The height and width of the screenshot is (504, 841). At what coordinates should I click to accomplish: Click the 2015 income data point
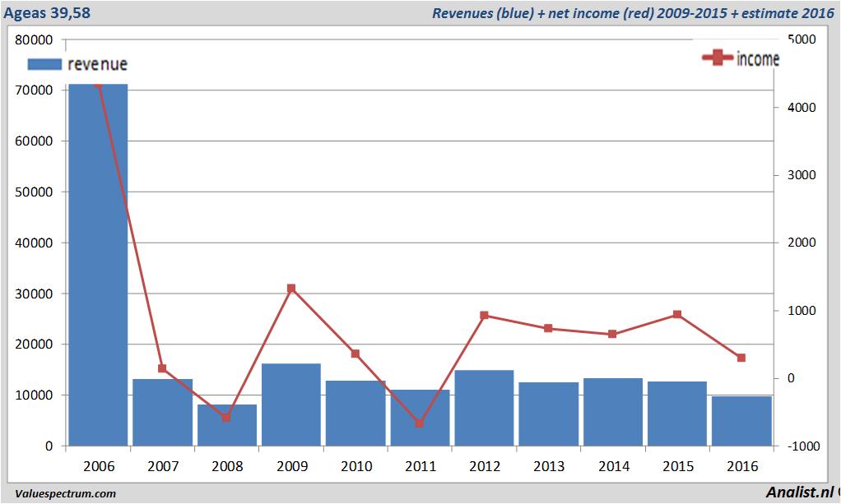(677, 314)
